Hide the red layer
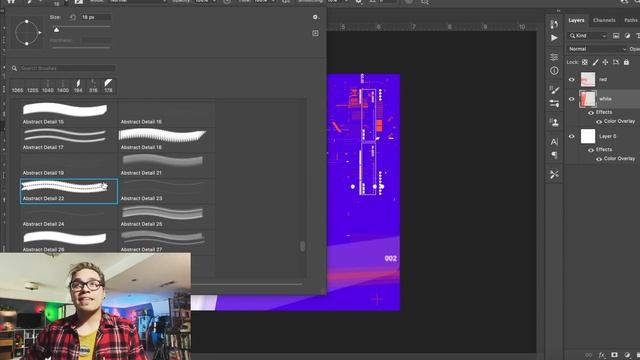This screenshot has height=360, width=640. [x=571, y=80]
